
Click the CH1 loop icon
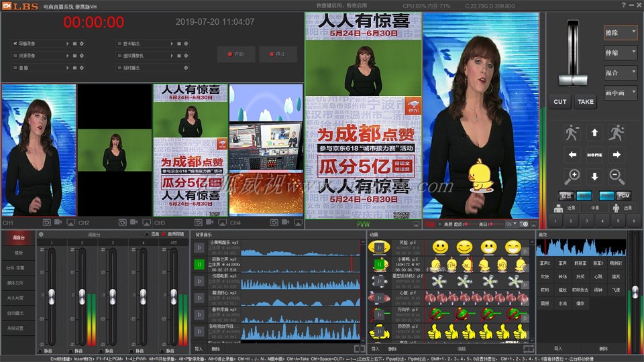(x=46, y=223)
